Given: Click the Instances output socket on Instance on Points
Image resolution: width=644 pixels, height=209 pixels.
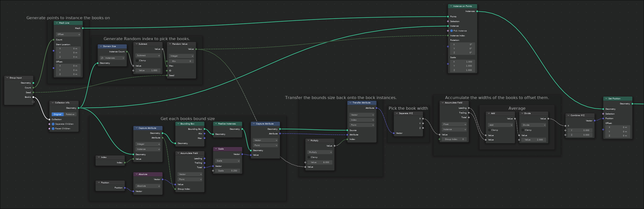Looking at the screenshot, I should coord(477,11).
